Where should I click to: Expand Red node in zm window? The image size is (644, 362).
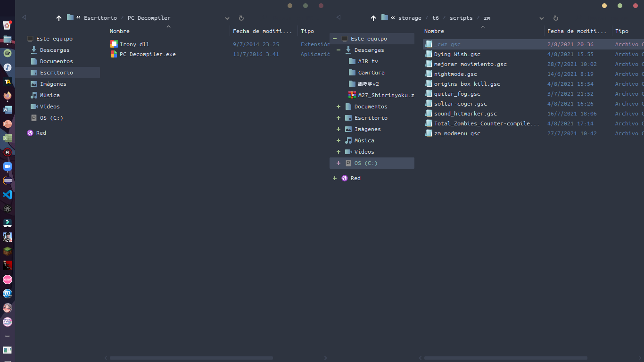[335, 178]
